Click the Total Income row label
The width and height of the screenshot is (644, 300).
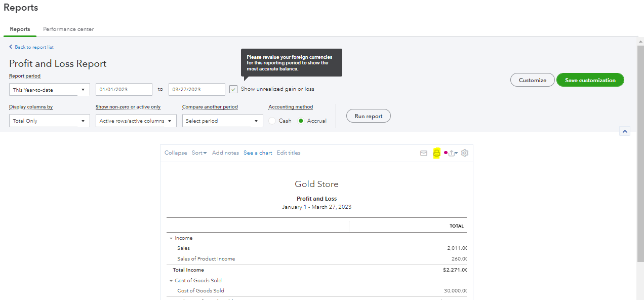coord(188,270)
